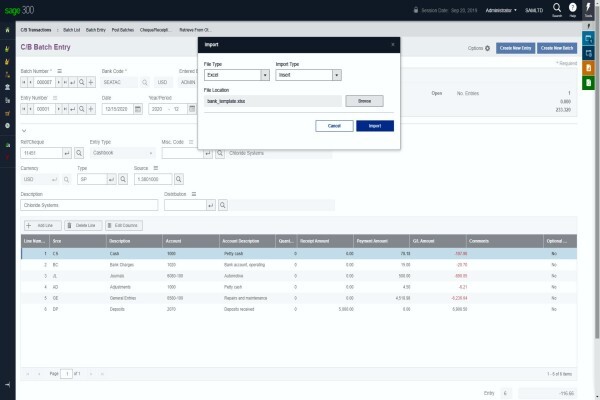Viewport: 600px width, 400px height.
Task: Open finder magnifier next to Ref/Cheque field
Action: [x=79, y=153]
